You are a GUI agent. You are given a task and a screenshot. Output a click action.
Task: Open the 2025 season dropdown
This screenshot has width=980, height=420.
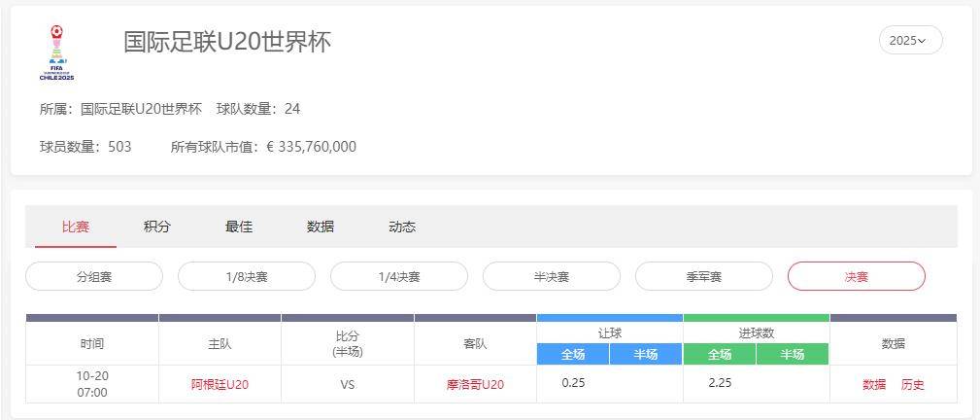[x=910, y=40]
